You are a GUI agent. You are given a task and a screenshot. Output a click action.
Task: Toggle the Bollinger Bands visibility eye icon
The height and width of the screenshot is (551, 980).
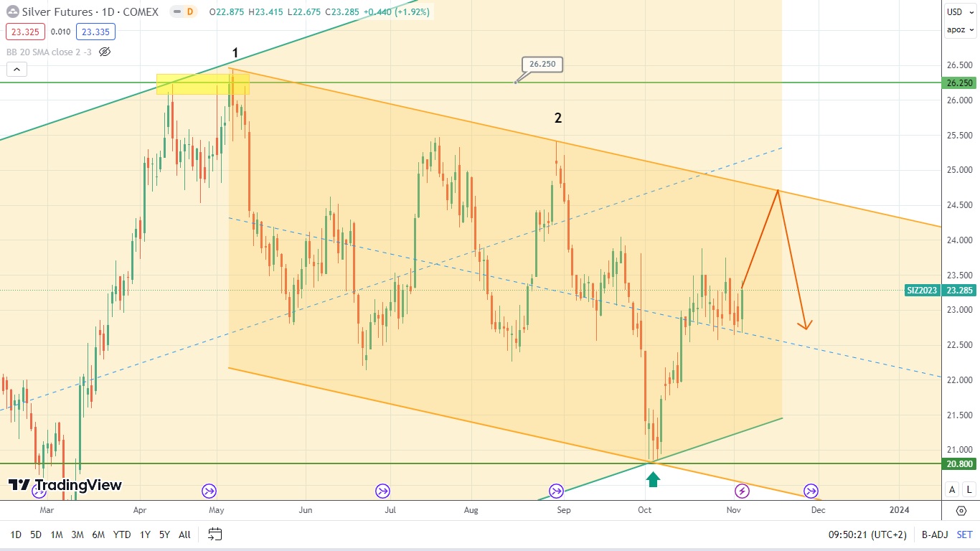point(105,52)
